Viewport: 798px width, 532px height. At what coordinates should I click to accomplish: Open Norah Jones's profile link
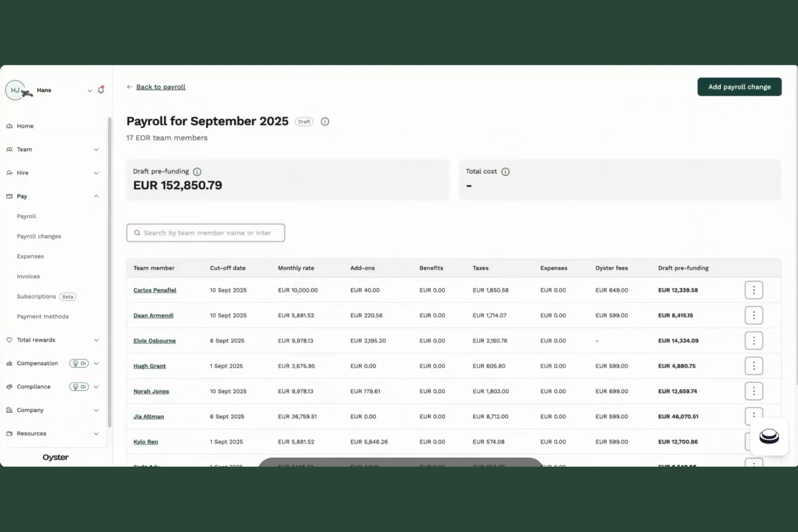151,391
